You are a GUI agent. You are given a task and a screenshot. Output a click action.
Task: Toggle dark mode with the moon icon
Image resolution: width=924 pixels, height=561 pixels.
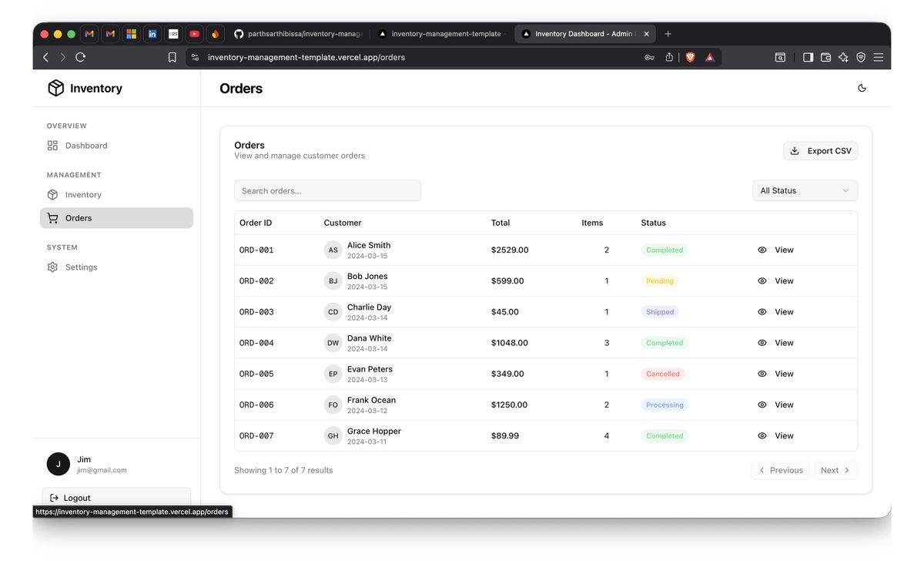point(862,88)
